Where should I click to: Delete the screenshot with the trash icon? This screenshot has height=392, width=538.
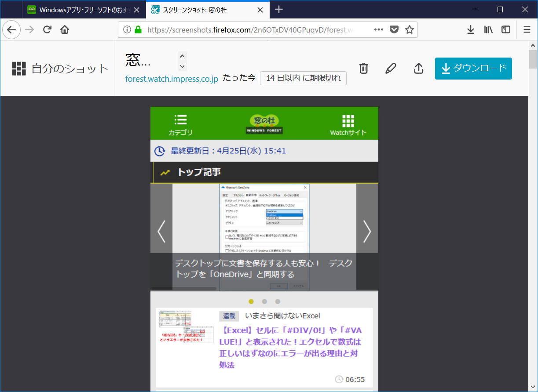pyautogui.click(x=363, y=69)
